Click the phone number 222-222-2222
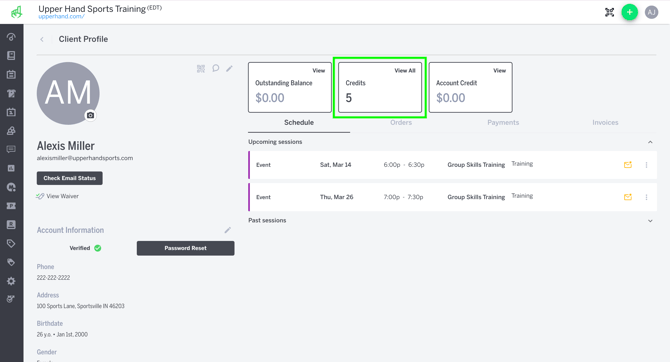Screen dimensions: 670x362 pyautogui.click(x=53, y=278)
